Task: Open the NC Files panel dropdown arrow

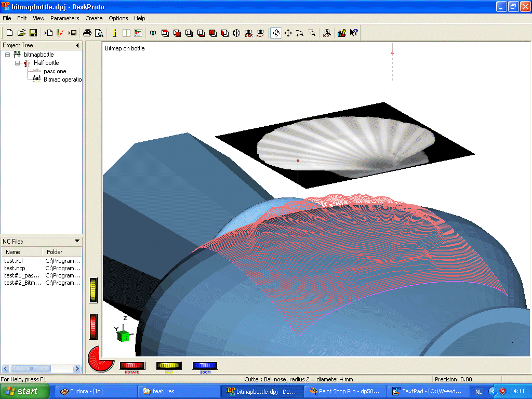Action: pyautogui.click(x=77, y=241)
